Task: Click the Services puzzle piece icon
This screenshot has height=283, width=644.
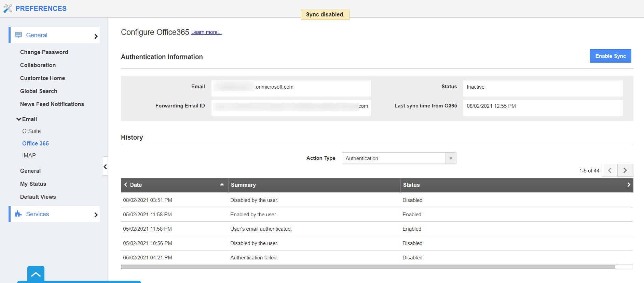Action: pos(18,214)
